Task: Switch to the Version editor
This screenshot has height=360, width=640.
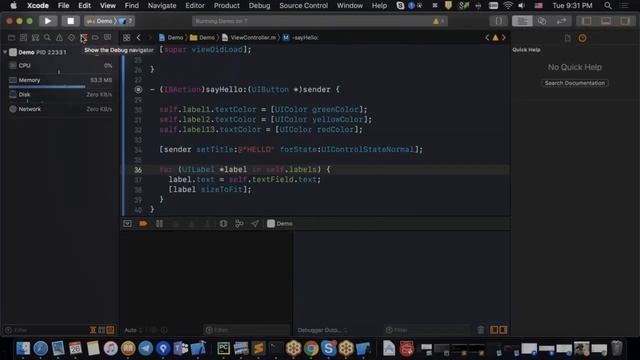Action: (562, 21)
